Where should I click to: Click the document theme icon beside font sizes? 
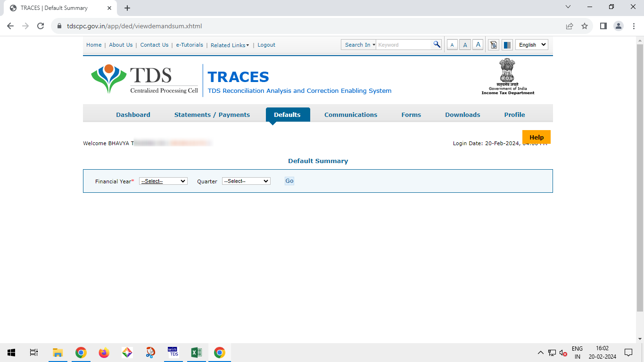(x=494, y=45)
